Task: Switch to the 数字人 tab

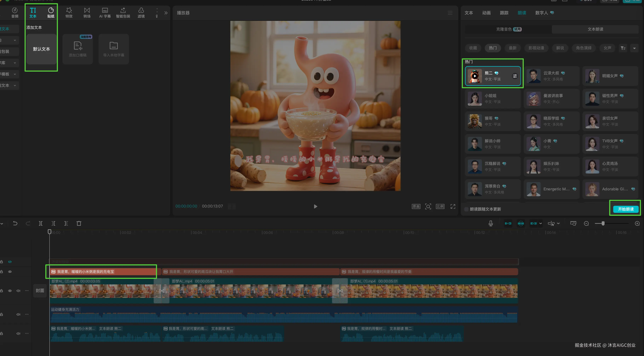Action: pos(542,13)
